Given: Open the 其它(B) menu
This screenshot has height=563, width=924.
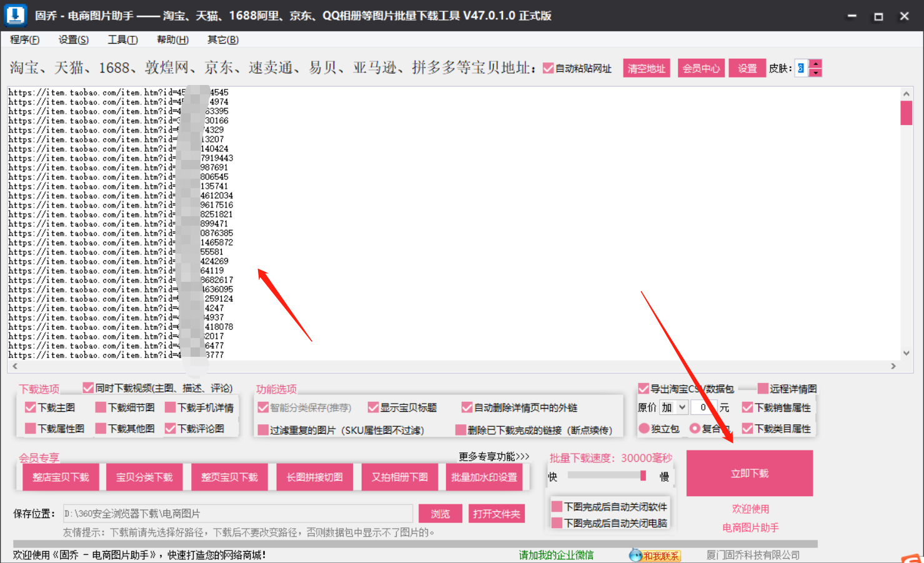Looking at the screenshot, I should pos(223,39).
